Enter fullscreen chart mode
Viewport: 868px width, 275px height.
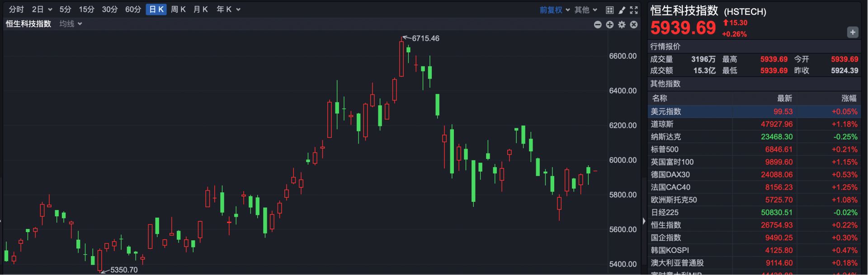pyautogui.click(x=634, y=10)
